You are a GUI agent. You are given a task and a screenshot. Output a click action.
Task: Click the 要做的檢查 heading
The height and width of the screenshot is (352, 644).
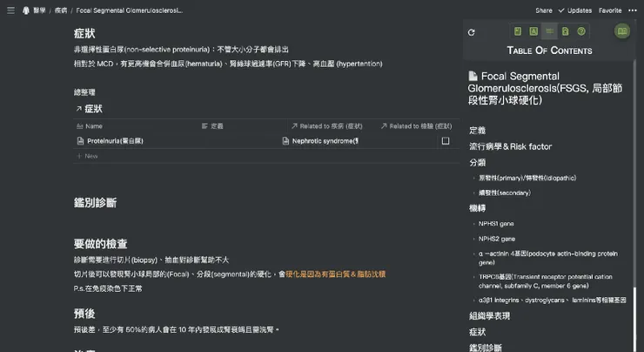pos(101,244)
